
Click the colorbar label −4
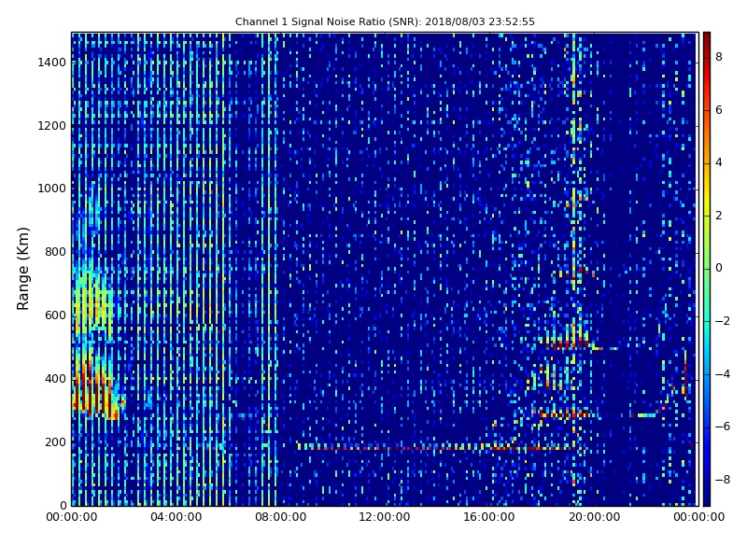point(722,374)
